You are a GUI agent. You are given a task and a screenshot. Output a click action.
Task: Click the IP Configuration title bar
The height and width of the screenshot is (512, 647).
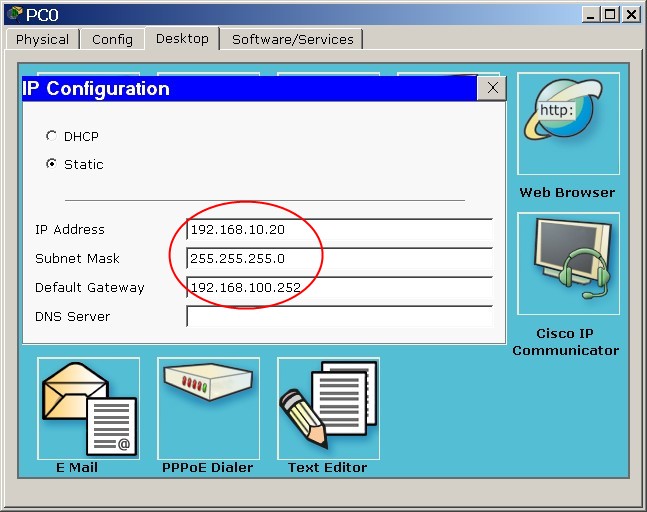tap(249, 88)
